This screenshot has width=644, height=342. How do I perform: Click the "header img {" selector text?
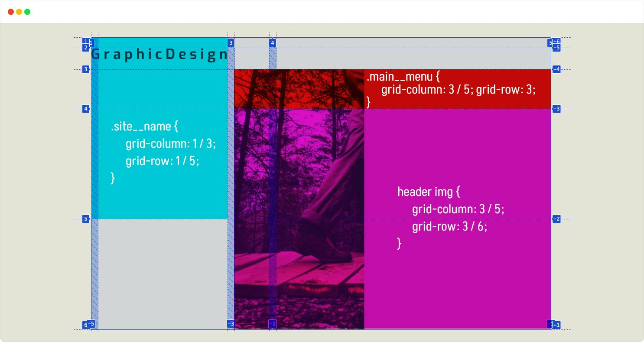coord(429,192)
